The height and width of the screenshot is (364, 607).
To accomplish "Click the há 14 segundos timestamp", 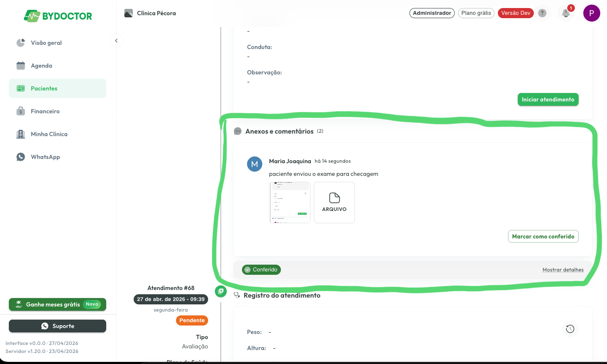I will pos(332,161).
